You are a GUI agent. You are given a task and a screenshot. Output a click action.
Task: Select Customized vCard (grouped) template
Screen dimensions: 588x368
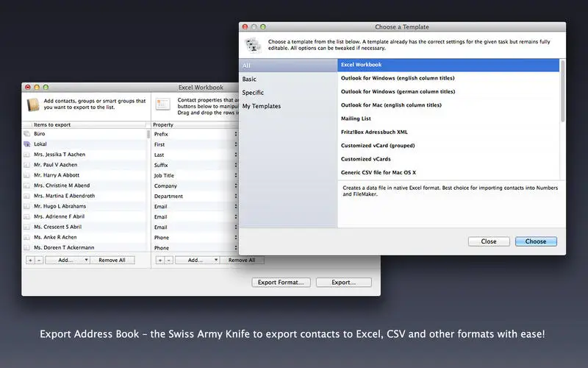(x=448, y=146)
